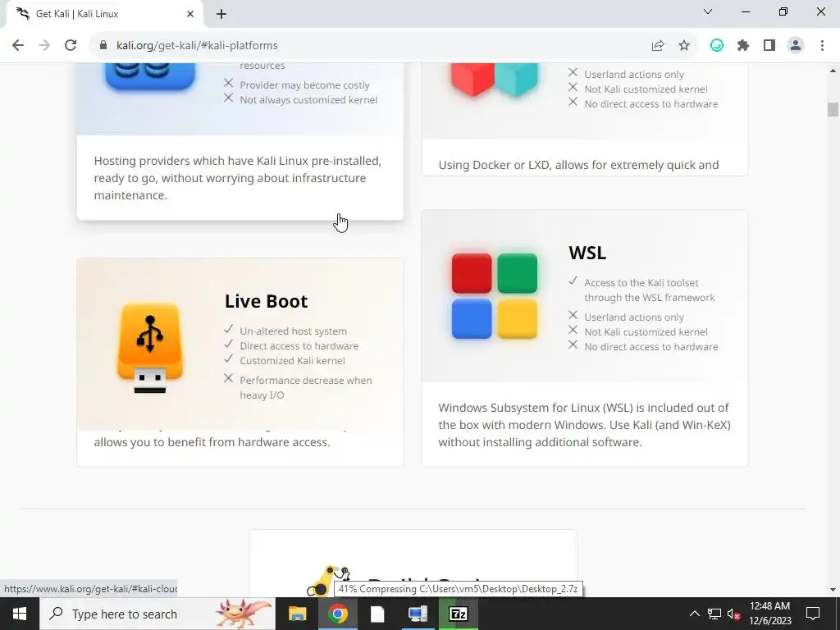
Task: Open the WSL heading
Action: click(x=587, y=253)
